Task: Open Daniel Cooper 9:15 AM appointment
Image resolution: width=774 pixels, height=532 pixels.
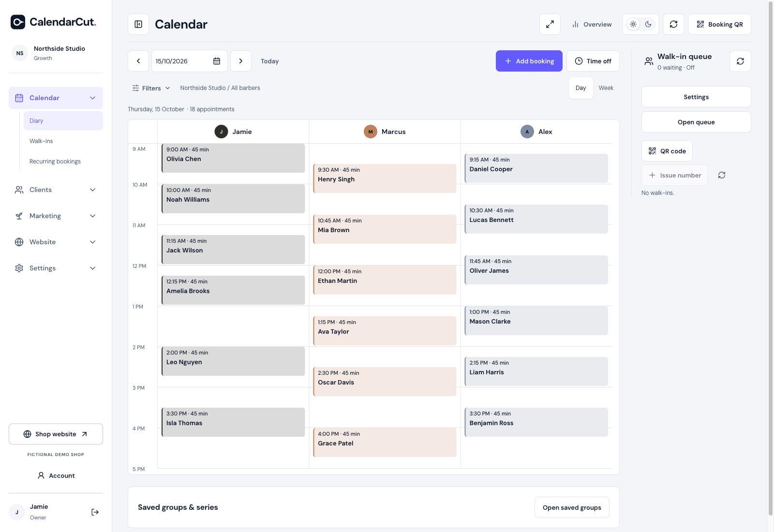Action: pos(536,168)
